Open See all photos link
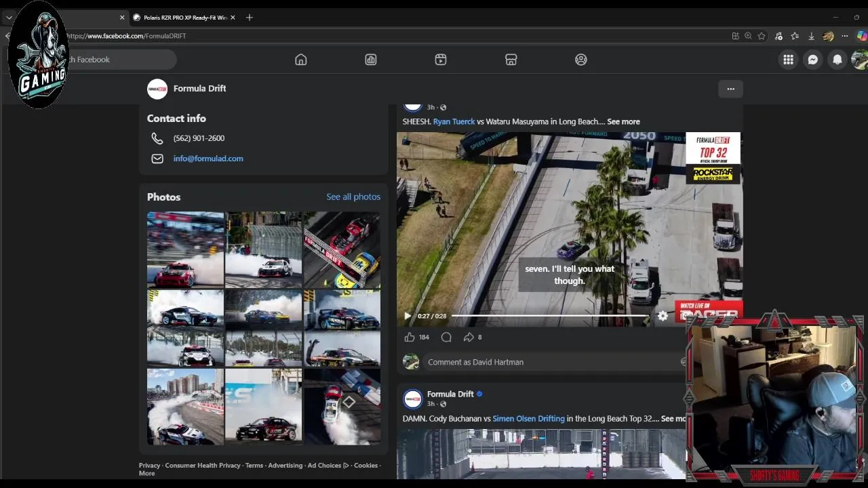The width and height of the screenshot is (868, 488). pyautogui.click(x=353, y=197)
